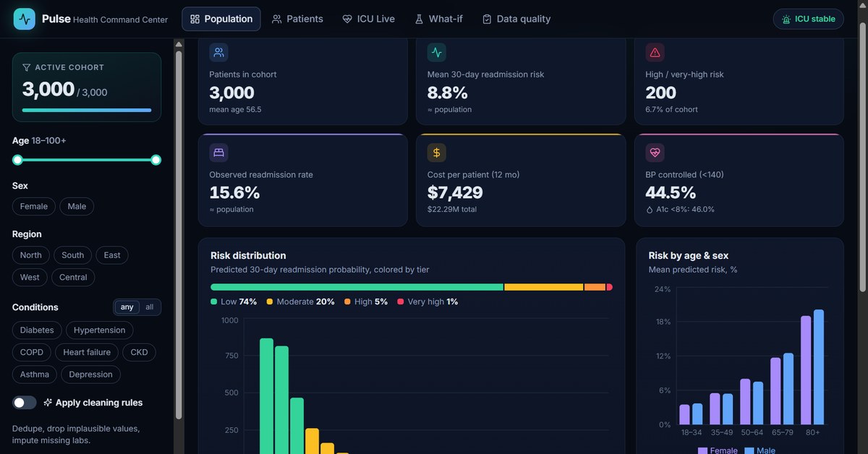Image resolution: width=868 pixels, height=454 pixels.
Task: Click the 44.5% BP controlled value
Action: click(x=671, y=192)
